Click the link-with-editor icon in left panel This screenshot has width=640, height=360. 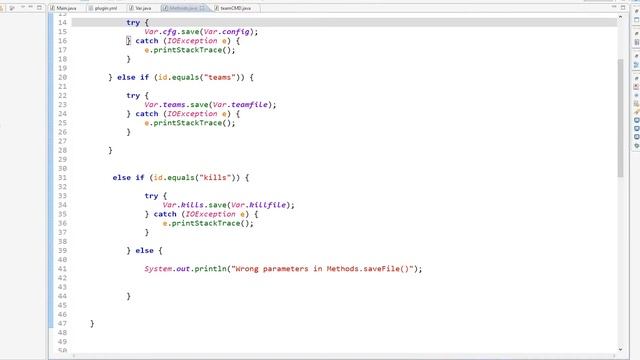coord(12,7)
